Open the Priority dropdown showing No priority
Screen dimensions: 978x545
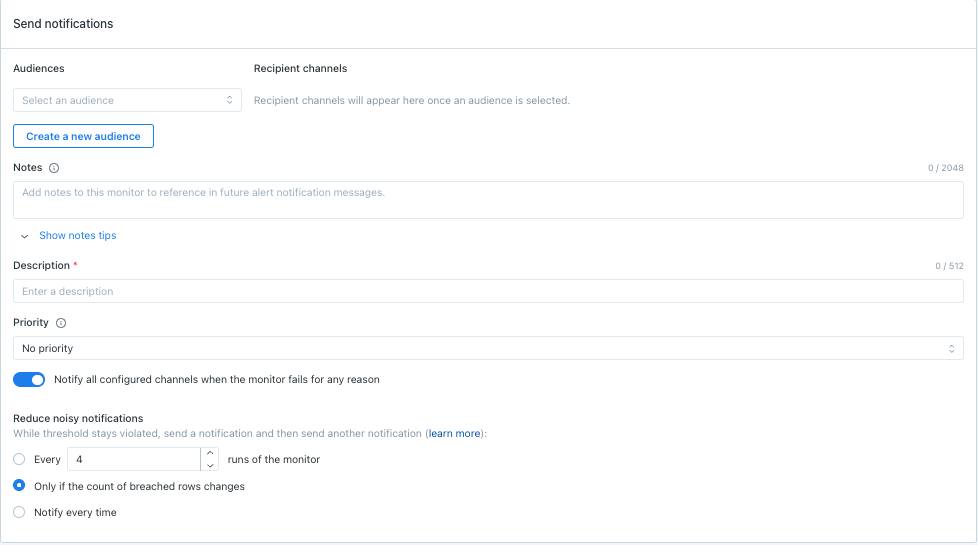pyautogui.click(x=488, y=348)
